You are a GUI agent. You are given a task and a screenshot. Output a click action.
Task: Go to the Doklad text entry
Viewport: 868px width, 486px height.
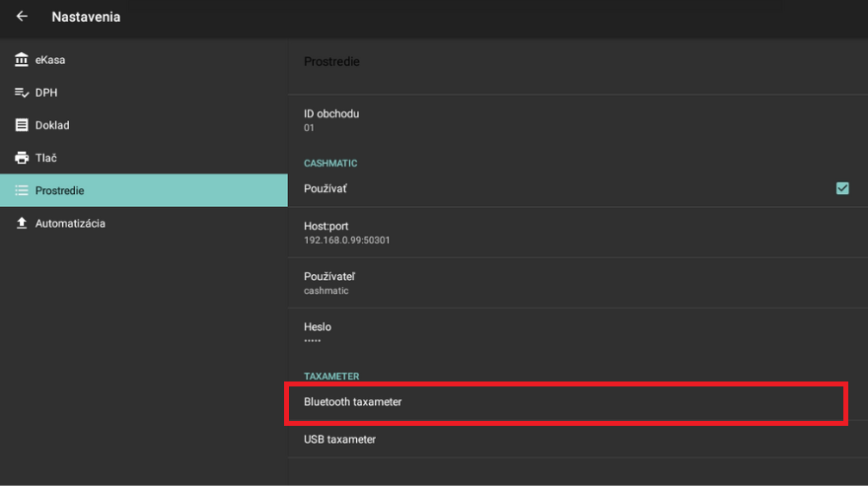(x=52, y=125)
